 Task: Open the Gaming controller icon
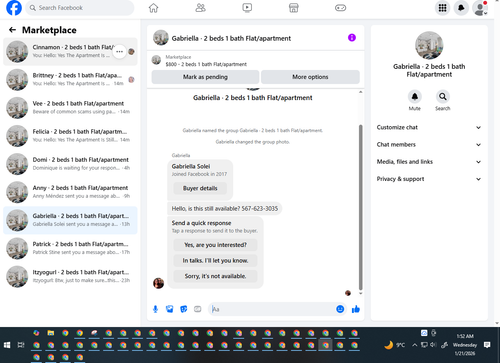point(340,8)
